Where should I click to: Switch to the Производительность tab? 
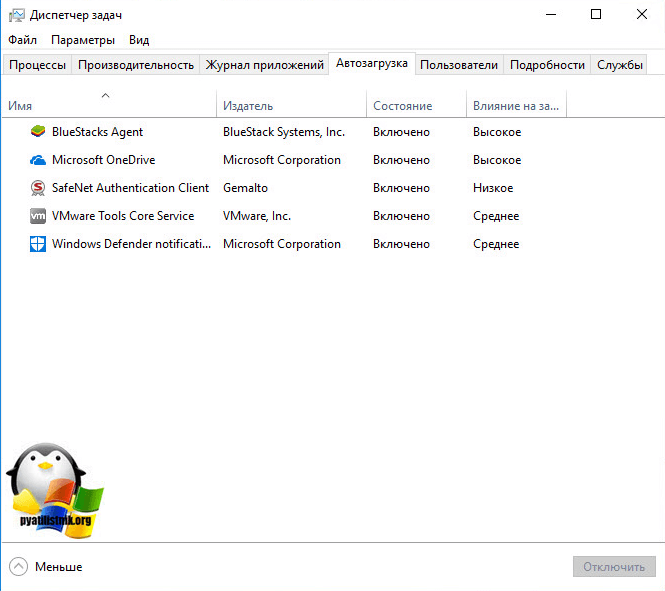136,65
